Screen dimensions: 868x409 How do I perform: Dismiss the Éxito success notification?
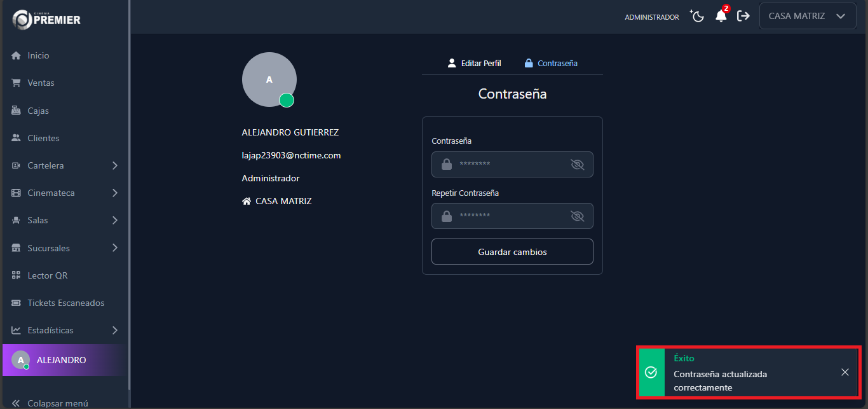tap(845, 372)
